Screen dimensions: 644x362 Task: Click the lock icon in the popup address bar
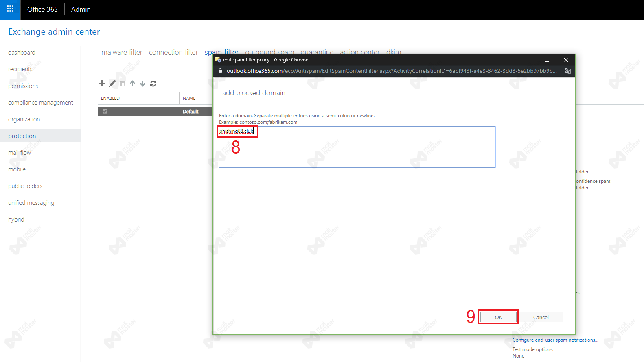(220, 71)
